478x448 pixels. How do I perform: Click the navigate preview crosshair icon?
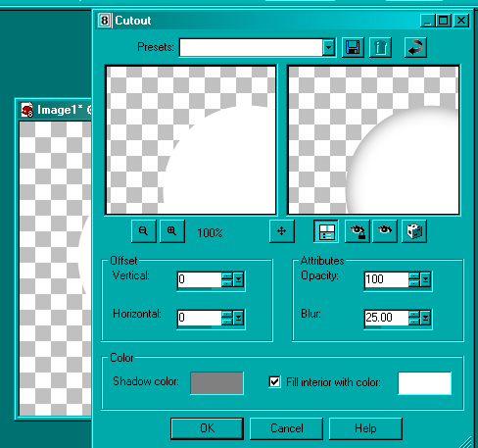[282, 231]
